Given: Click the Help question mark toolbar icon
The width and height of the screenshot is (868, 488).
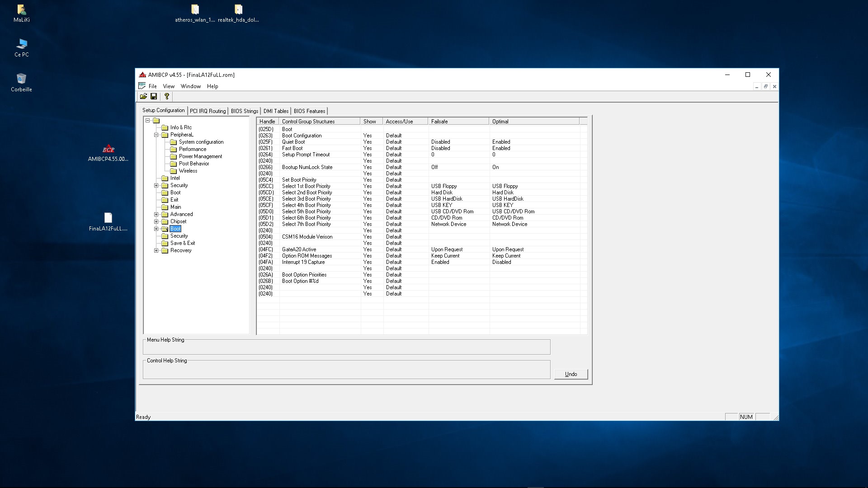Looking at the screenshot, I should [x=167, y=96].
